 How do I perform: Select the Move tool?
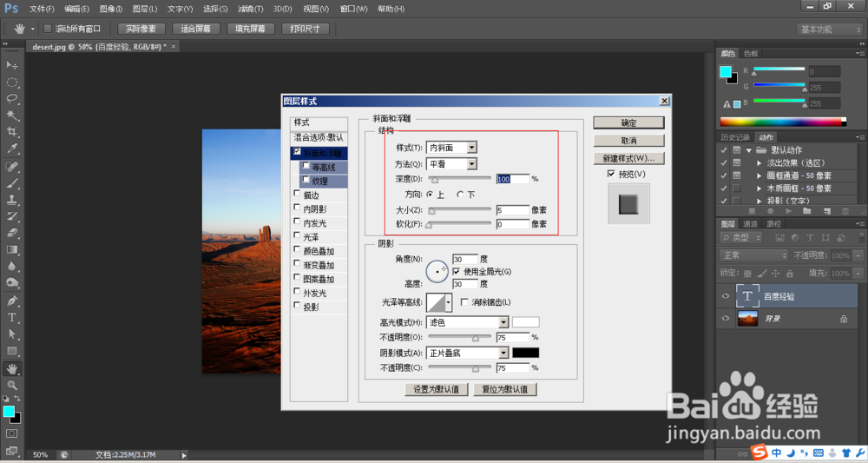point(11,65)
